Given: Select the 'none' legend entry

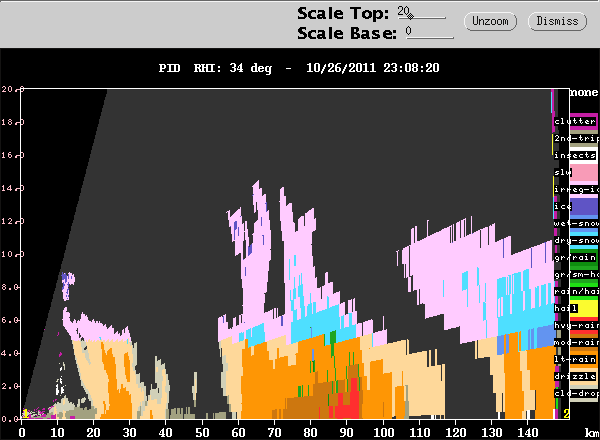Looking at the screenshot, I should pos(584,93).
